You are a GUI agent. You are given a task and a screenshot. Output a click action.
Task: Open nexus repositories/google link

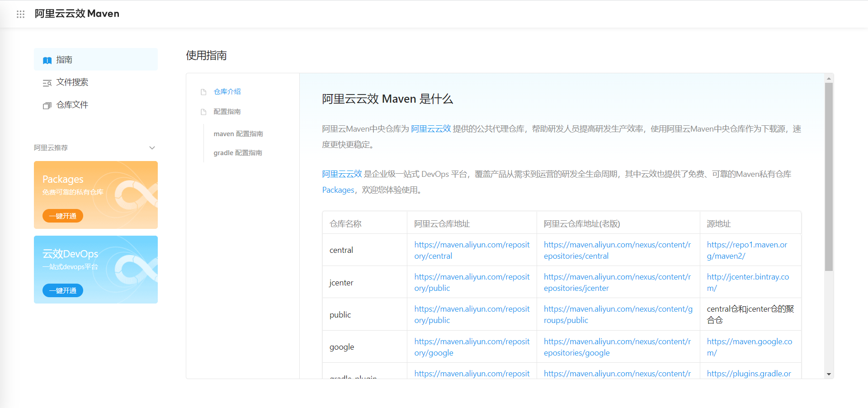pos(618,347)
